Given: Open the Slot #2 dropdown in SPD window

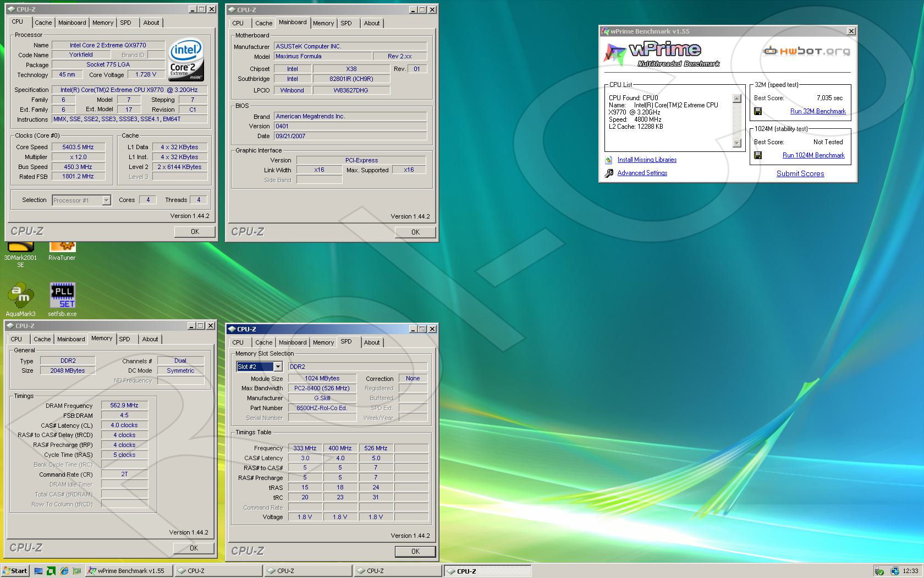Looking at the screenshot, I should point(278,367).
